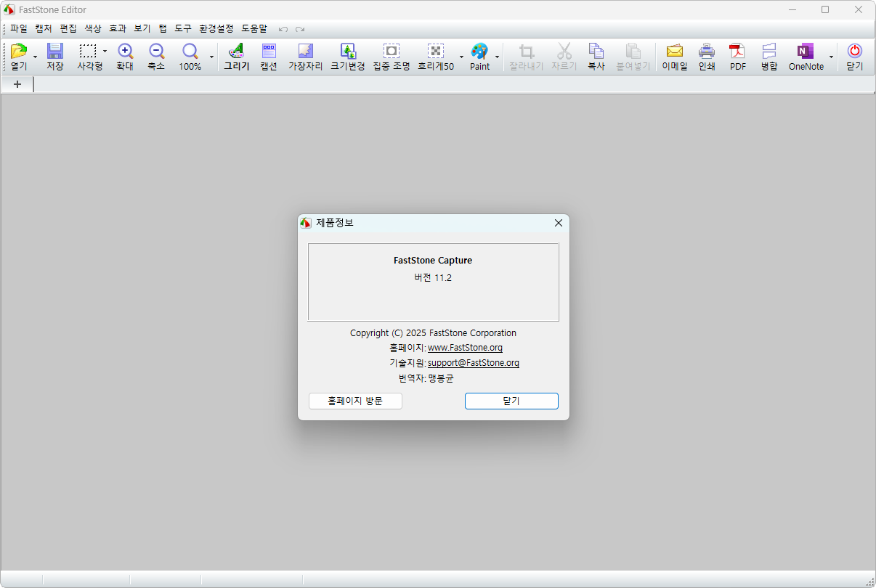876x588 pixels.
Task: Click the undo arrow in menu bar
Action: [283, 29]
